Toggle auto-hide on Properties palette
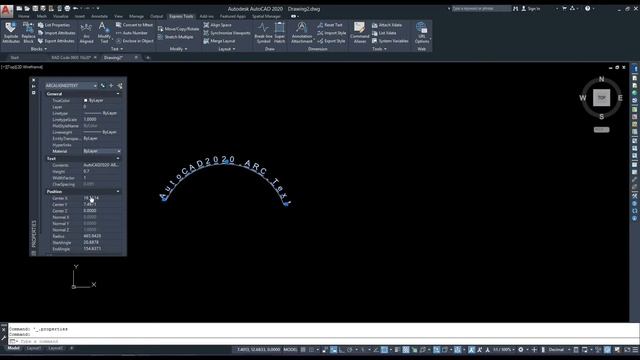640x360 pixels. (x=33, y=86)
